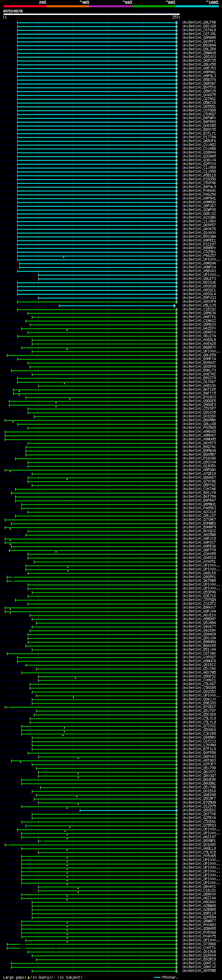The height and width of the screenshot is (980, 222).
Task: Select the label UniRef100_C6TMG1
Action: 199,99
